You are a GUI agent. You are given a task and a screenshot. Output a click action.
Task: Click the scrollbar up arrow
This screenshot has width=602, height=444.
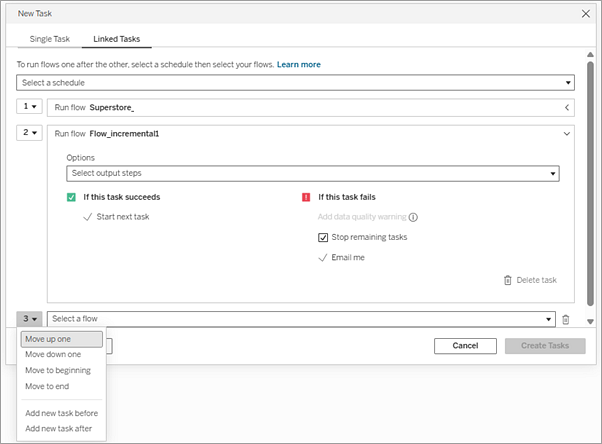(590, 55)
